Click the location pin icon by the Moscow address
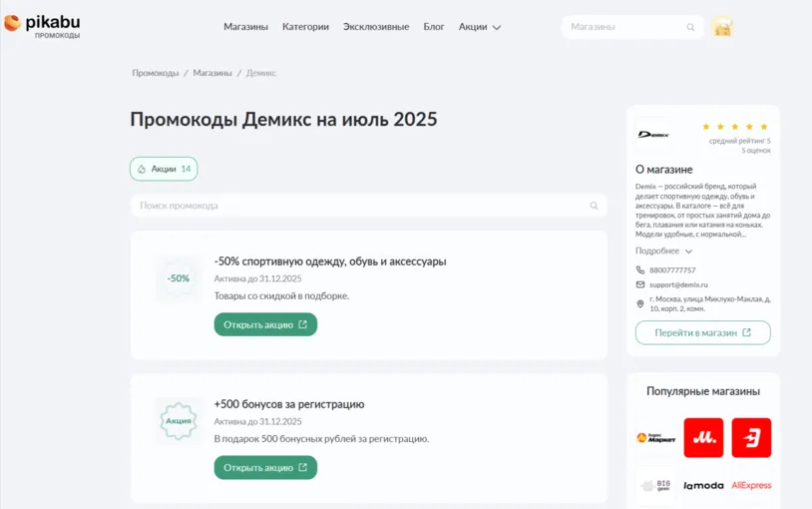 640,303
